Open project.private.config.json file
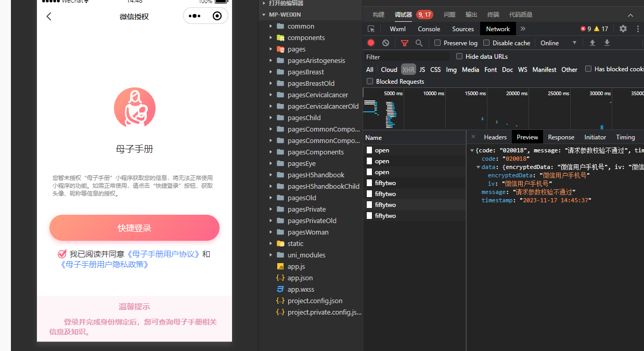This screenshot has width=644, height=351. (324, 312)
